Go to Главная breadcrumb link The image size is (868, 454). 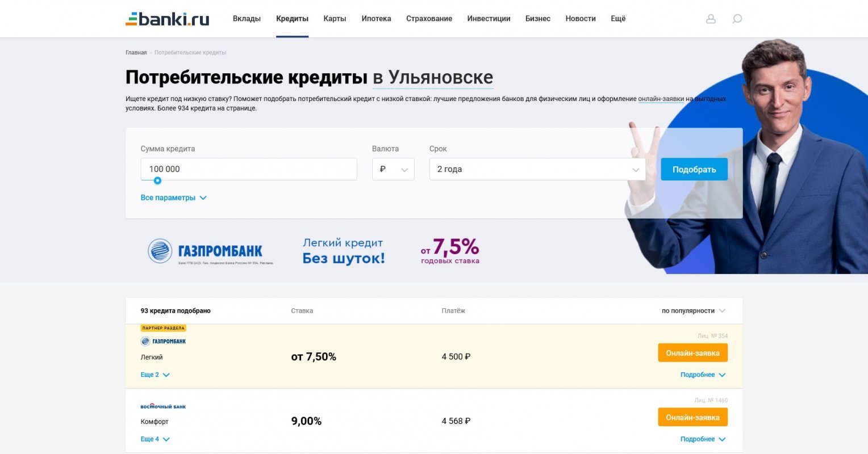click(136, 53)
